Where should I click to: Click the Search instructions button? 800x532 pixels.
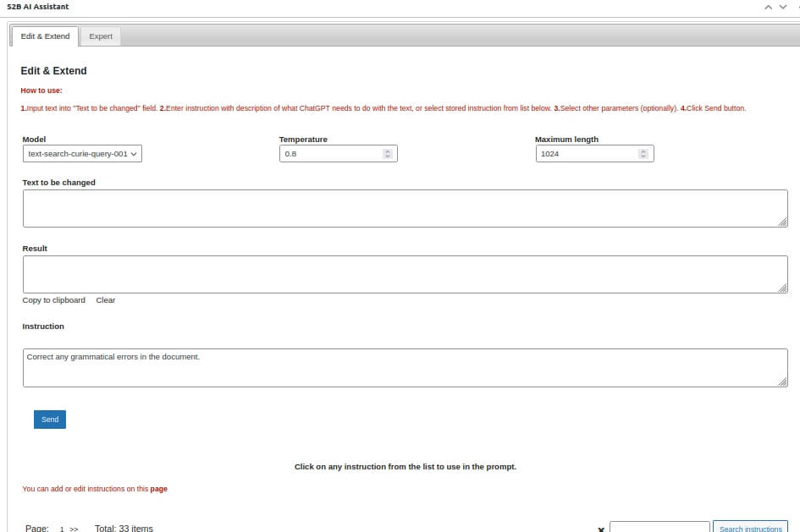coord(750,528)
